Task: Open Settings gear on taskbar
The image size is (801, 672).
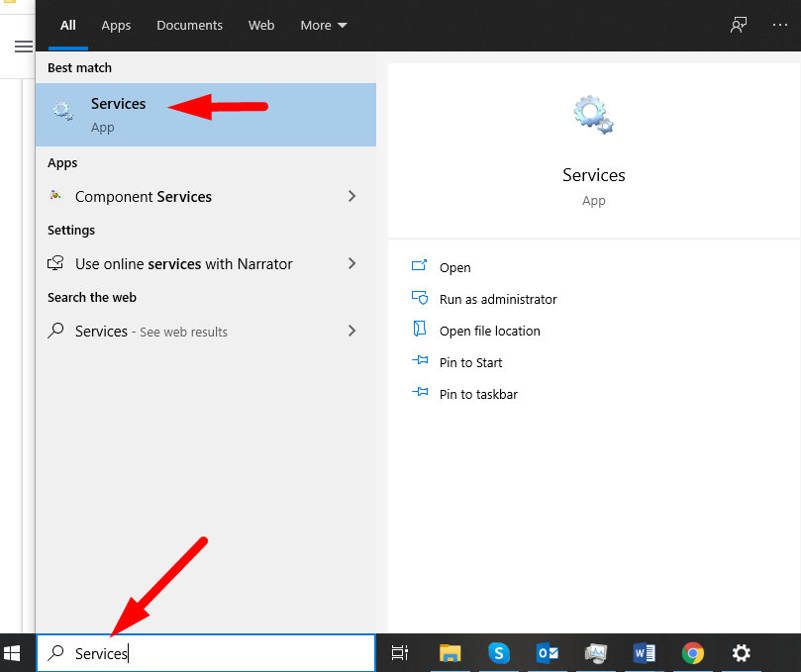Action: pyautogui.click(x=741, y=653)
